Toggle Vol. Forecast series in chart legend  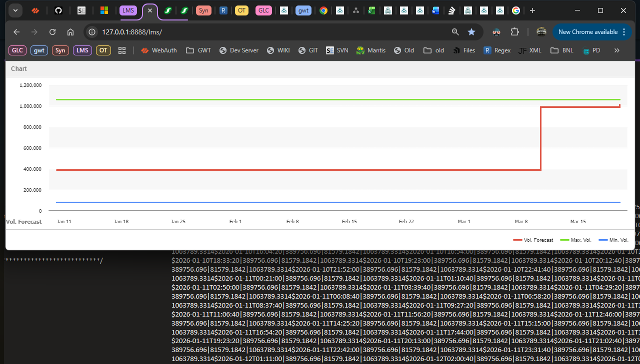533,240
